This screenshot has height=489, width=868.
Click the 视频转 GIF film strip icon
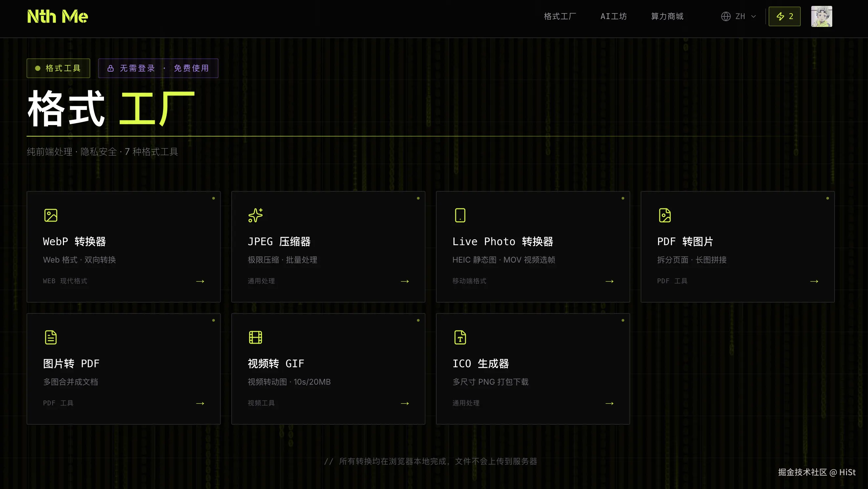click(256, 337)
